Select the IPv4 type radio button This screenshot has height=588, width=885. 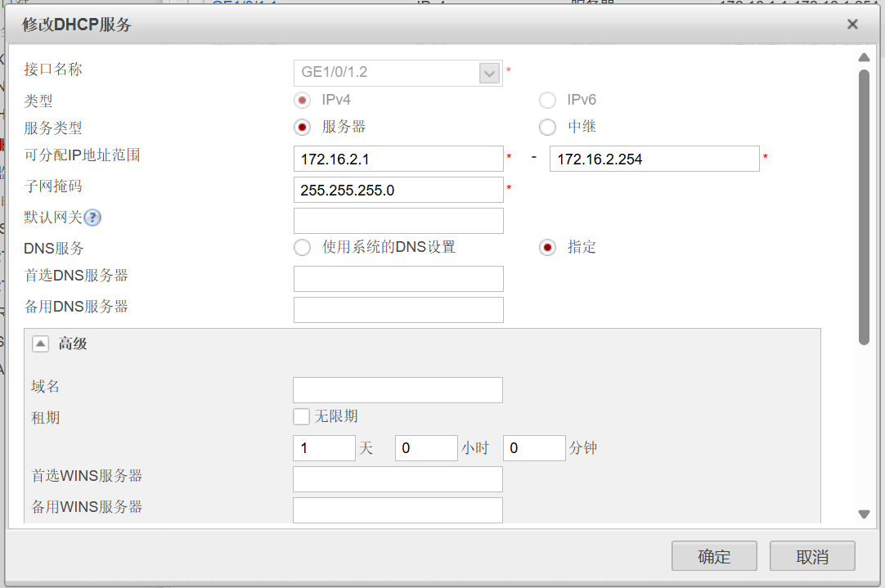pyautogui.click(x=302, y=101)
